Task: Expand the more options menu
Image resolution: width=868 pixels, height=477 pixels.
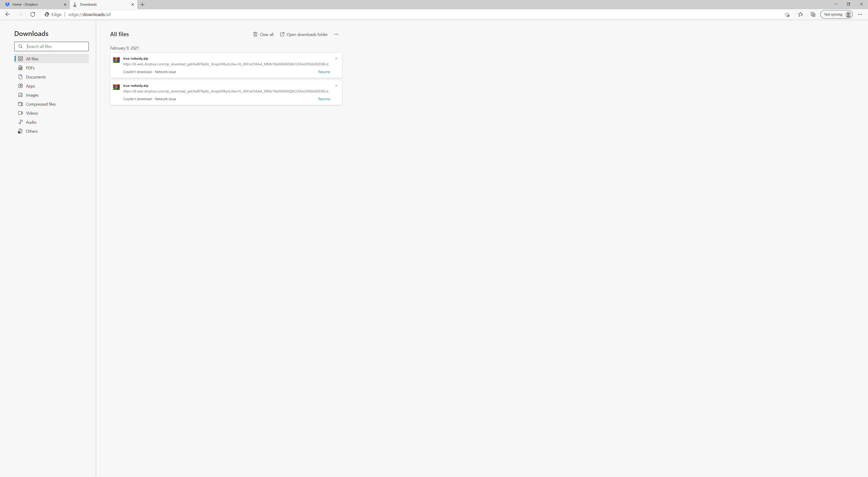Action: [337, 34]
